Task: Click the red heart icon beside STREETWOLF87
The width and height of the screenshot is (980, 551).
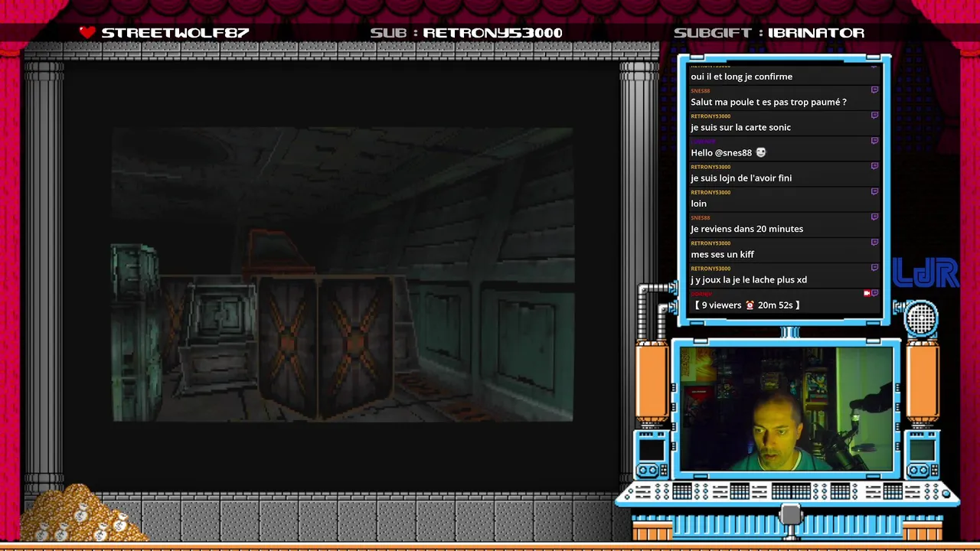Action: pyautogui.click(x=87, y=32)
